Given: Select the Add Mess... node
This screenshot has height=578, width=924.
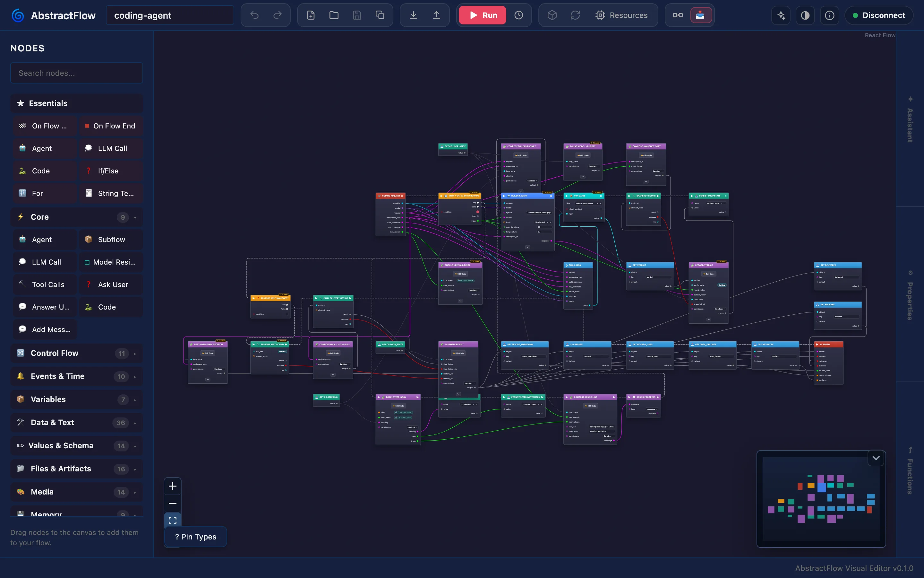Looking at the screenshot, I should point(45,329).
